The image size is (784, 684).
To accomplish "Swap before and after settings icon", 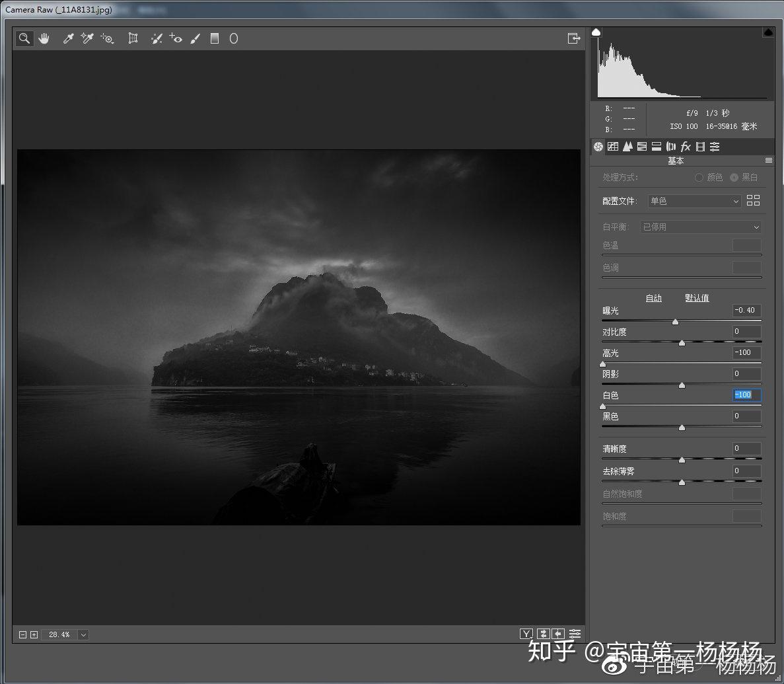I will coord(543,634).
